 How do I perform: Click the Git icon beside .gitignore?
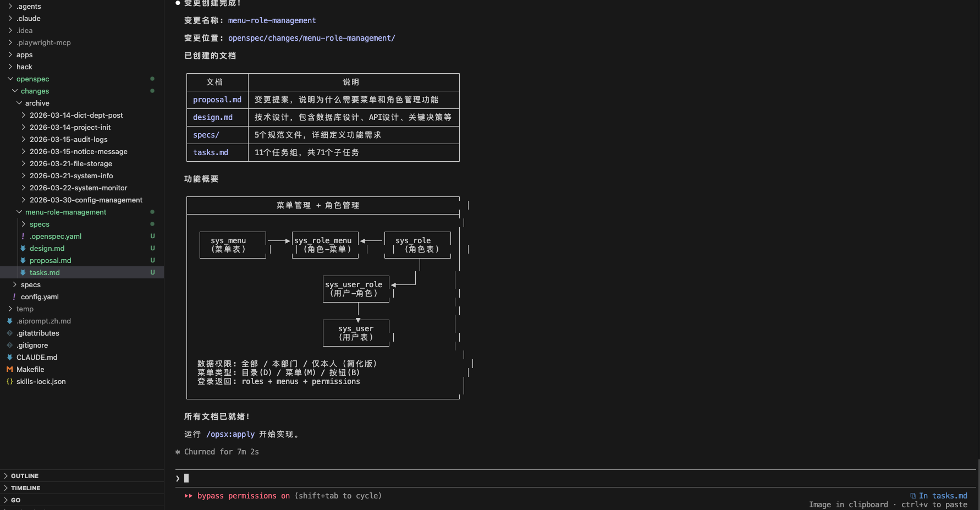[9, 345]
